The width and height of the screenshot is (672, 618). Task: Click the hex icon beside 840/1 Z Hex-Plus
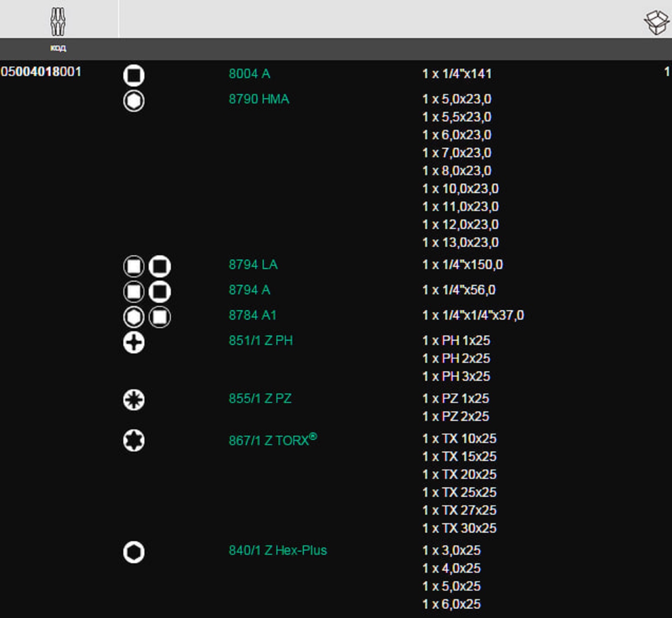tap(134, 552)
